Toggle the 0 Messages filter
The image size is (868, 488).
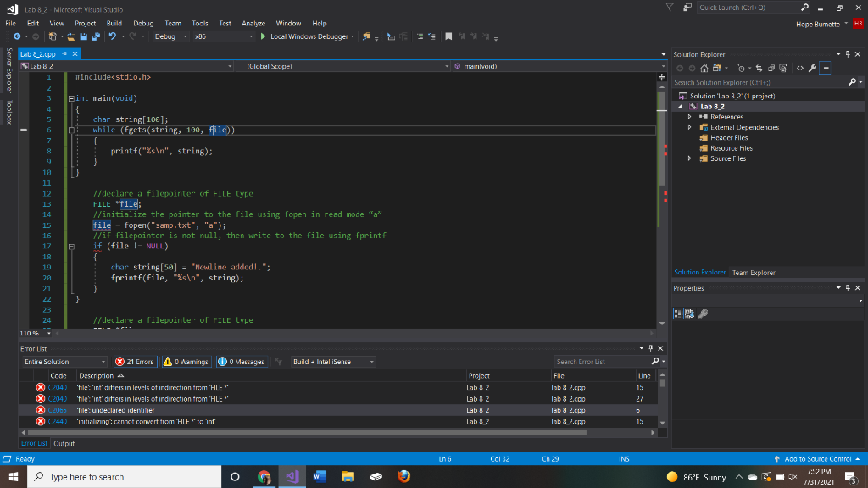[241, 362]
